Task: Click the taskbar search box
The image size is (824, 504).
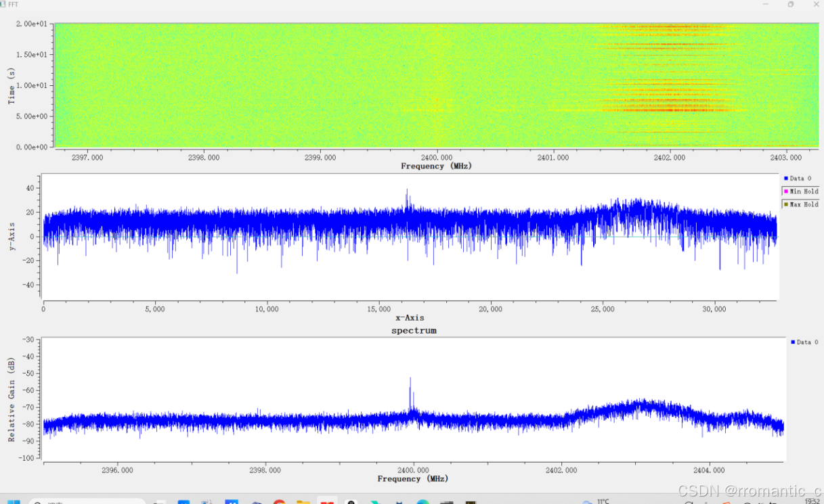Action: point(88,502)
